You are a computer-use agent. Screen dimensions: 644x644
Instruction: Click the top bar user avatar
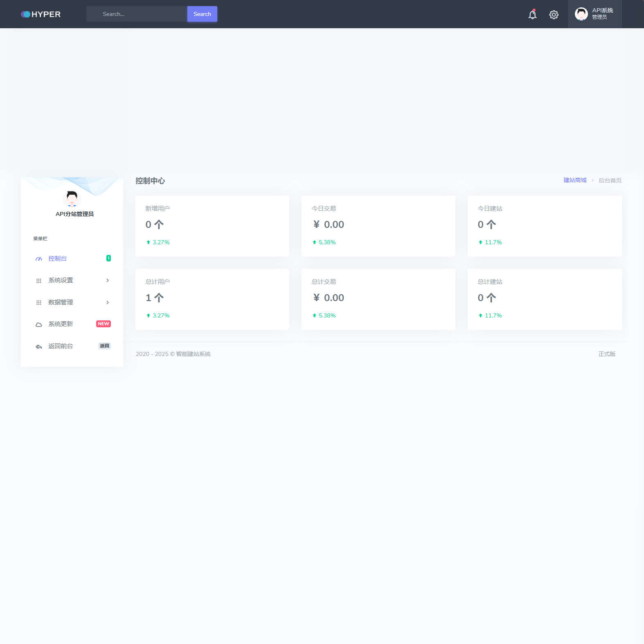click(x=581, y=14)
